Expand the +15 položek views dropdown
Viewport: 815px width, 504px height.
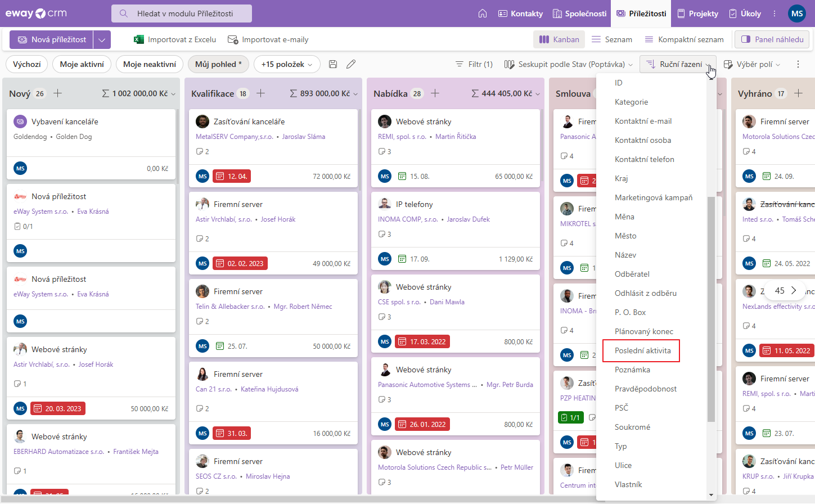287,64
